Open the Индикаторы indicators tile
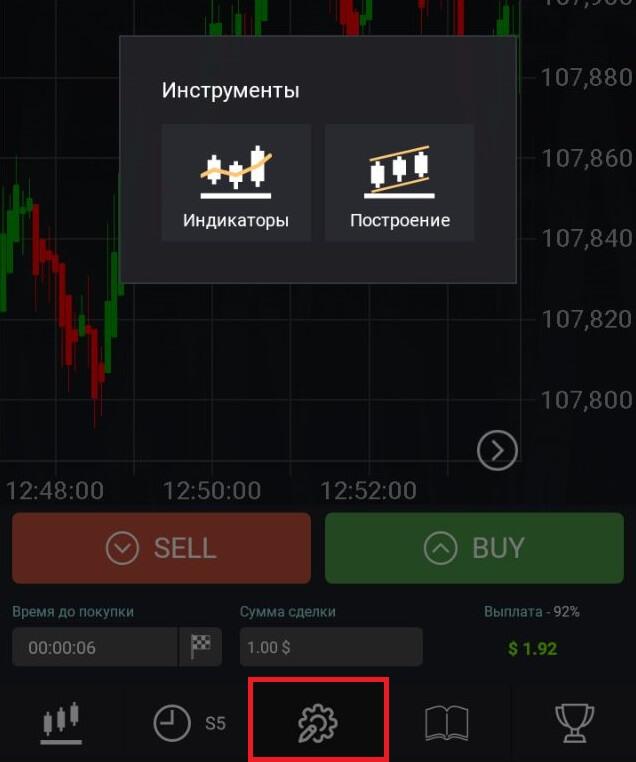Image resolution: width=636 pixels, height=762 pixels. pos(236,182)
